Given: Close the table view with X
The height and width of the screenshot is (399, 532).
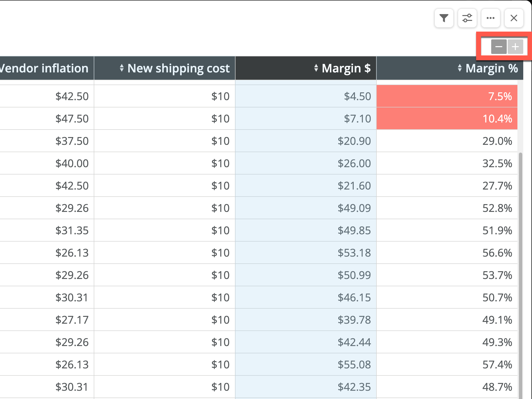Looking at the screenshot, I should coord(514,18).
